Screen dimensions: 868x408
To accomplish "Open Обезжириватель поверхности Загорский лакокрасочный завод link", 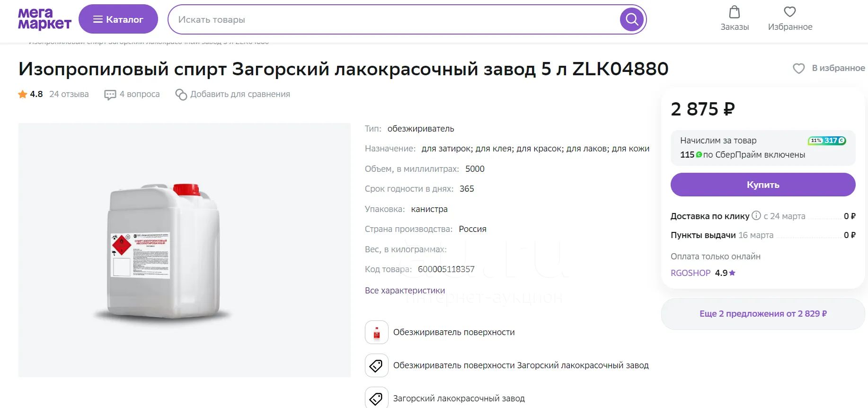I will coord(521,365).
